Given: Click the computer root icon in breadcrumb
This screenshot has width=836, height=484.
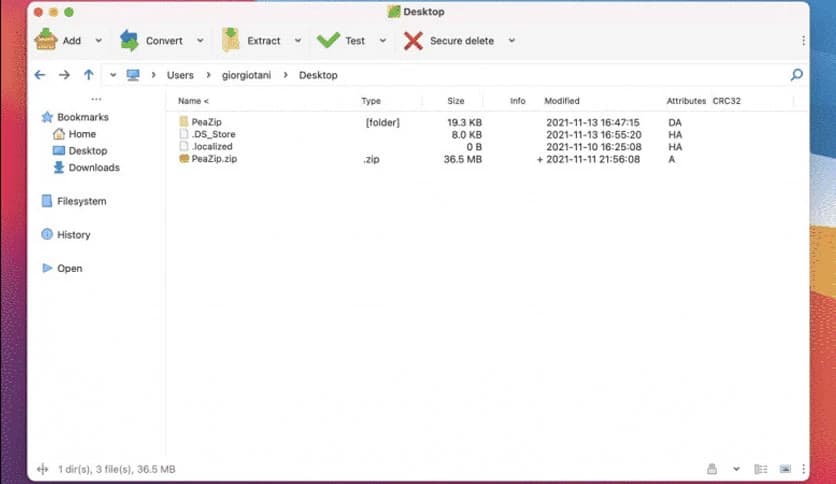Looking at the screenshot, I should pos(133,75).
